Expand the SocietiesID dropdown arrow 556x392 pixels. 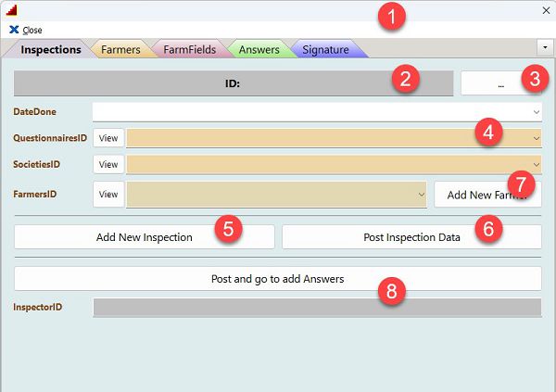[x=536, y=165]
